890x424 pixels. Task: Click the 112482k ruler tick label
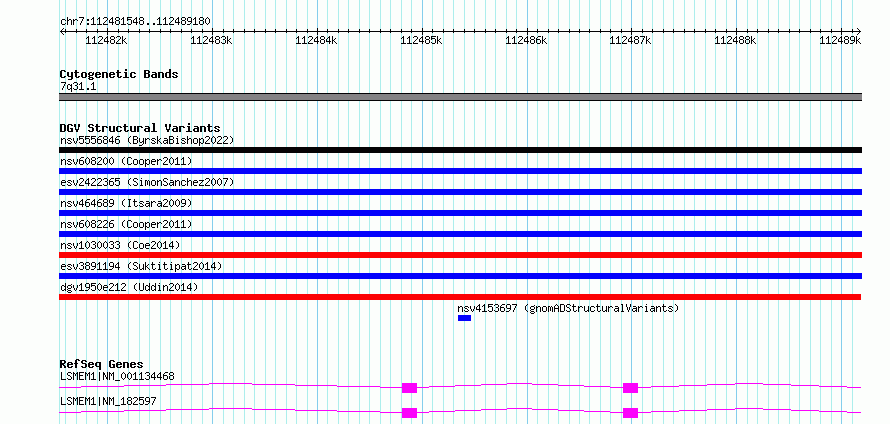tap(106, 40)
